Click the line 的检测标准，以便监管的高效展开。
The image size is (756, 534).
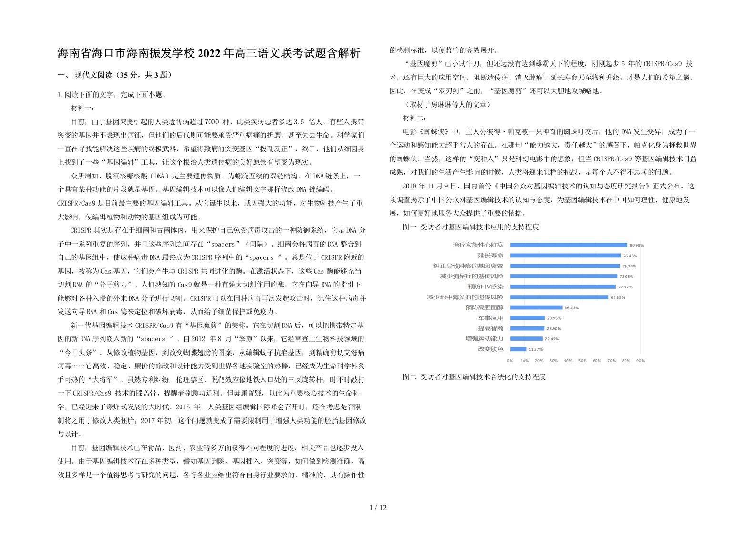pyautogui.click(x=444, y=50)
